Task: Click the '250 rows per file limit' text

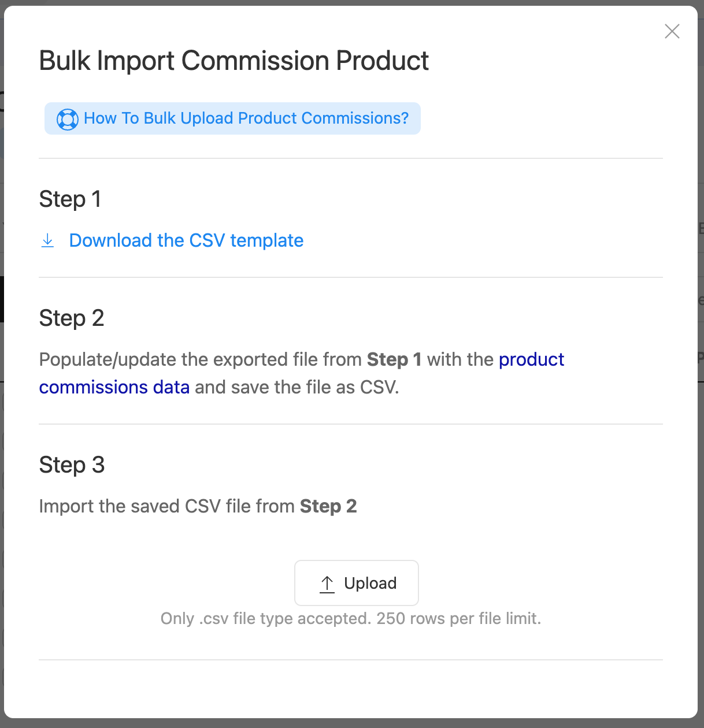Action: click(458, 619)
